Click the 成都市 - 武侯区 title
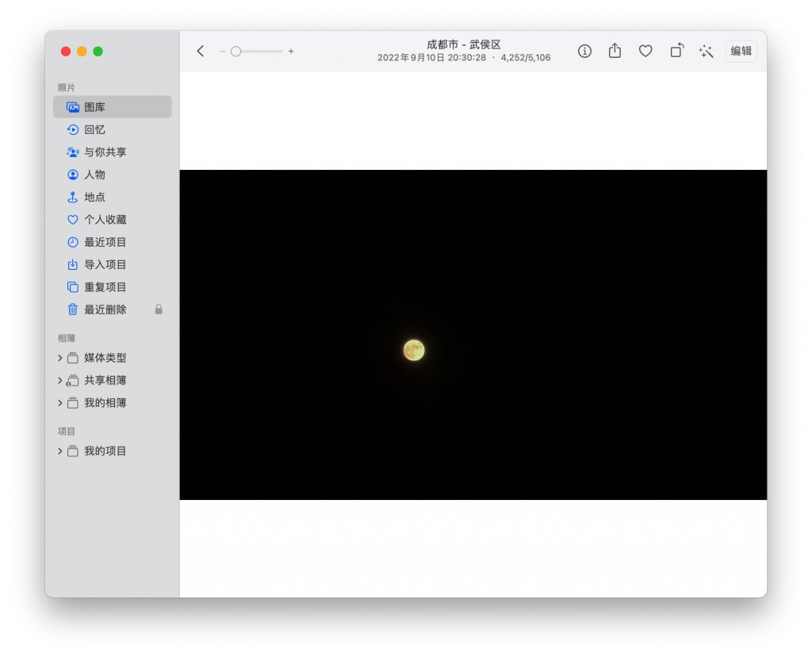812x657 pixels. (463, 44)
